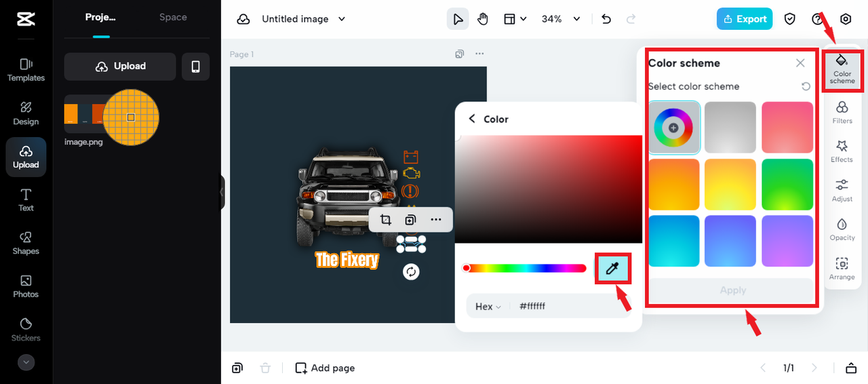The height and width of the screenshot is (384, 868).
Task: Select the cyan blue gradient color scheme
Action: click(x=674, y=241)
